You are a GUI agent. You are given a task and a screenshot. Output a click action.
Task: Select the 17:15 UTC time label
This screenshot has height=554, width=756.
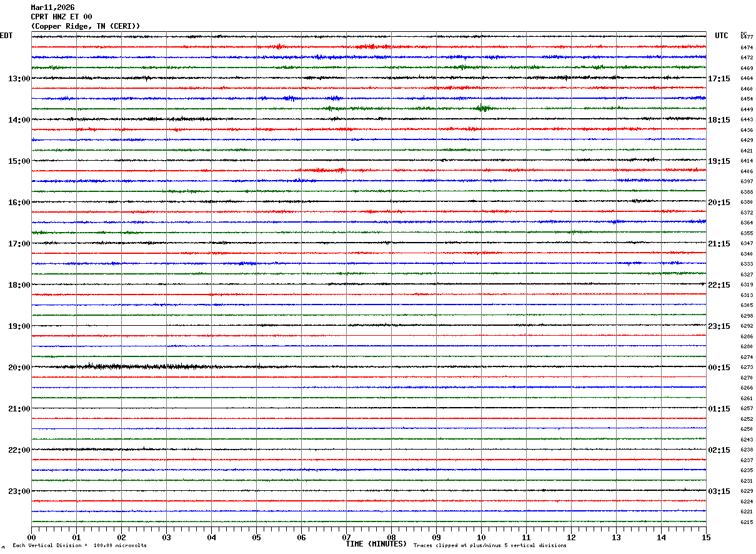click(719, 79)
